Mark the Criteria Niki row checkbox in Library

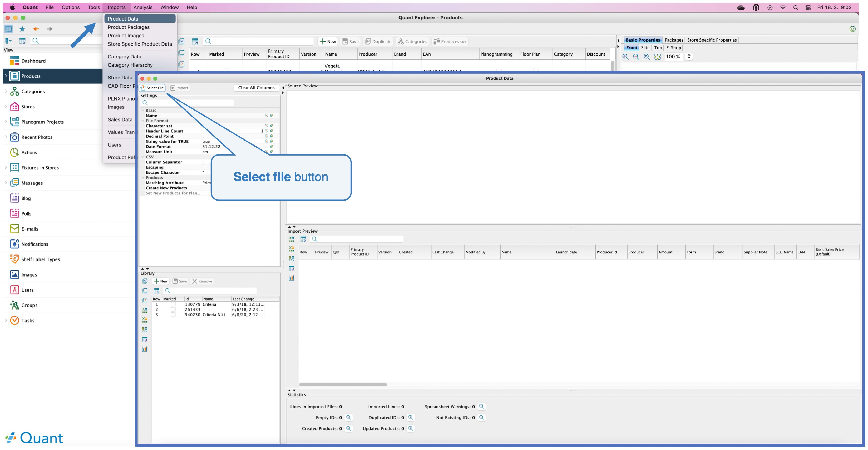[173, 314]
